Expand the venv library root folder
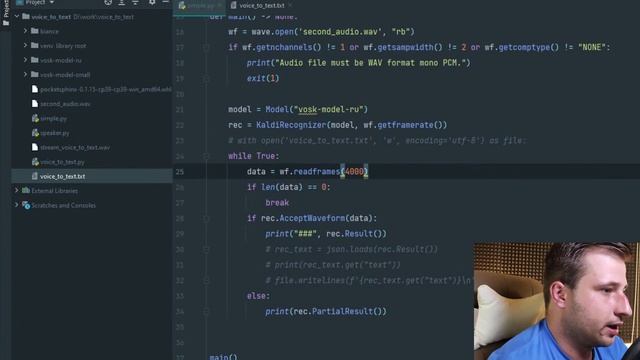Screen dimensions: 640x360 [25, 45]
